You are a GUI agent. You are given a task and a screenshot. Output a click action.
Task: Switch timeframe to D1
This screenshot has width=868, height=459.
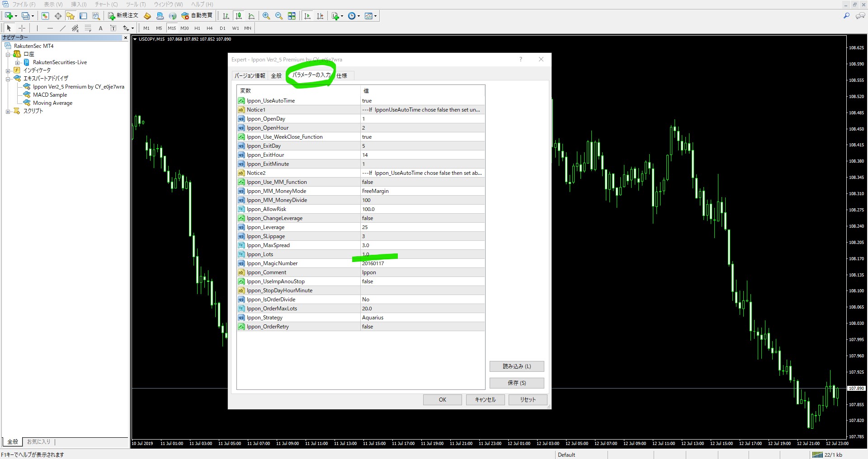(x=222, y=28)
